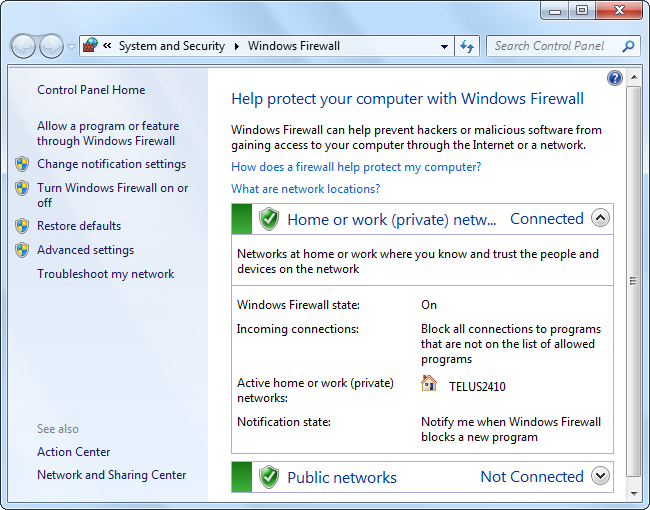Click the green shield icon for Public networks
The image size is (650, 510).
coord(268,477)
